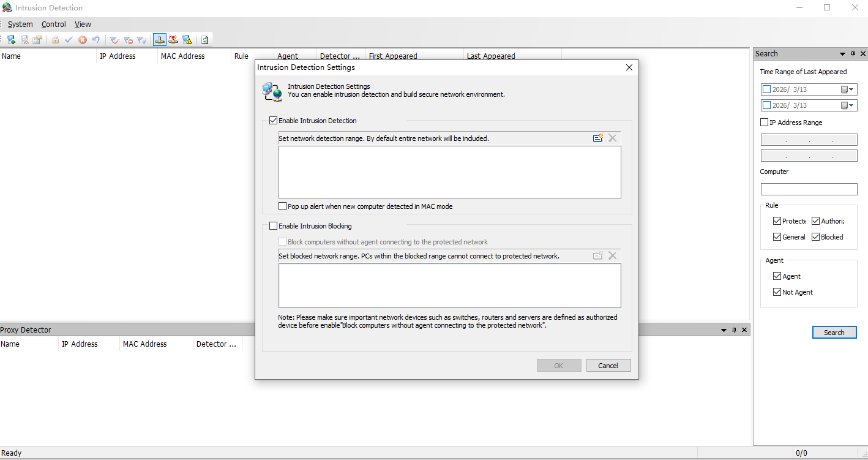Uncheck the Authorized rule checkbox
This screenshot has width=868, height=460.
816,221
